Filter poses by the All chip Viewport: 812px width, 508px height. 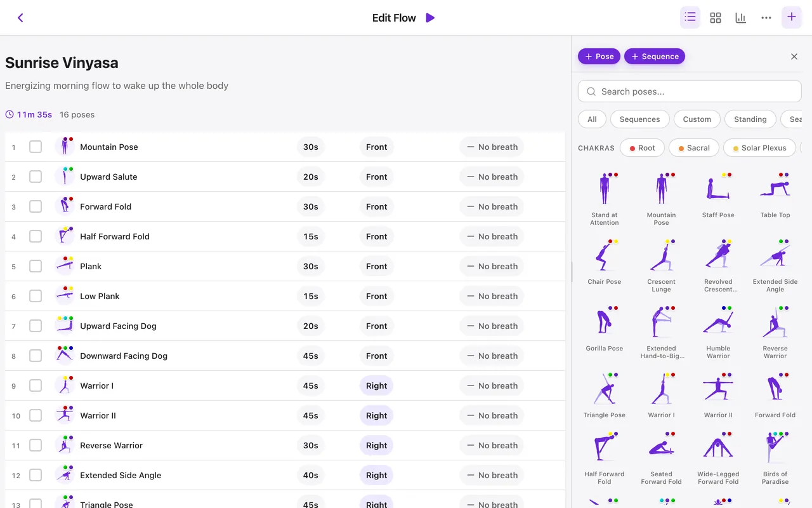point(592,119)
